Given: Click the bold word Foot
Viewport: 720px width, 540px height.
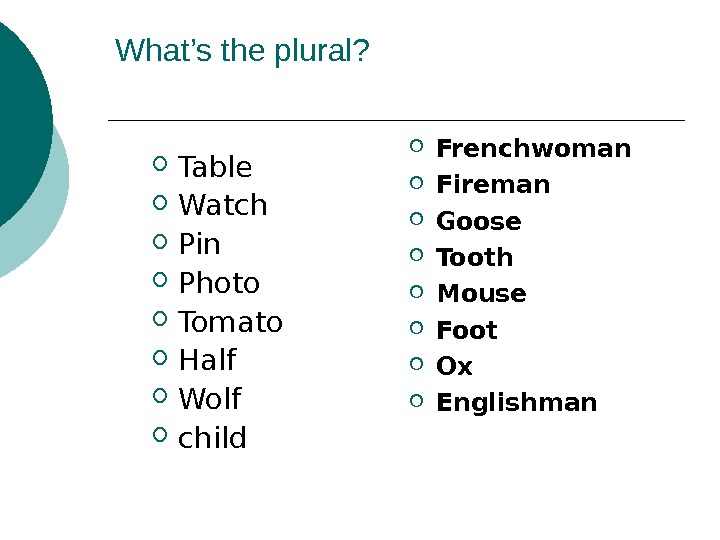Looking at the screenshot, I should (x=467, y=330).
